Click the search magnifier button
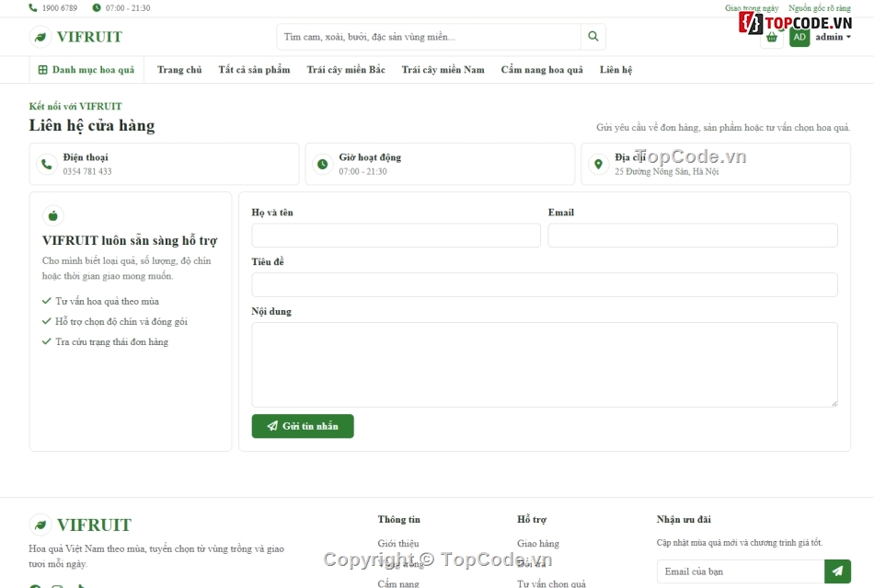The height and width of the screenshot is (588, 874). (x=593, y=37)
